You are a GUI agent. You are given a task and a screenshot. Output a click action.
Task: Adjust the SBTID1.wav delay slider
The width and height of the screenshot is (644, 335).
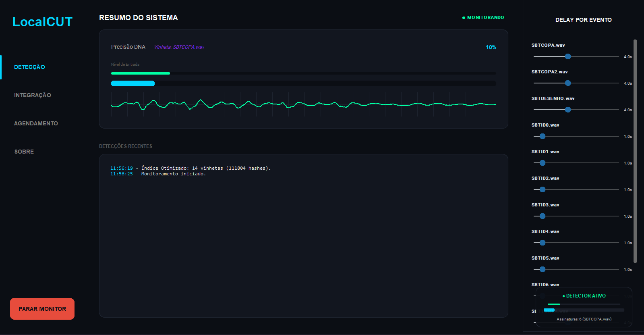(x=576, y=163)
